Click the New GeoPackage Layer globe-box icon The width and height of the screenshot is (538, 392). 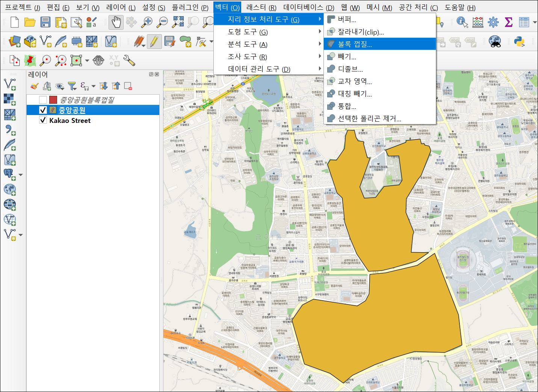30,41
